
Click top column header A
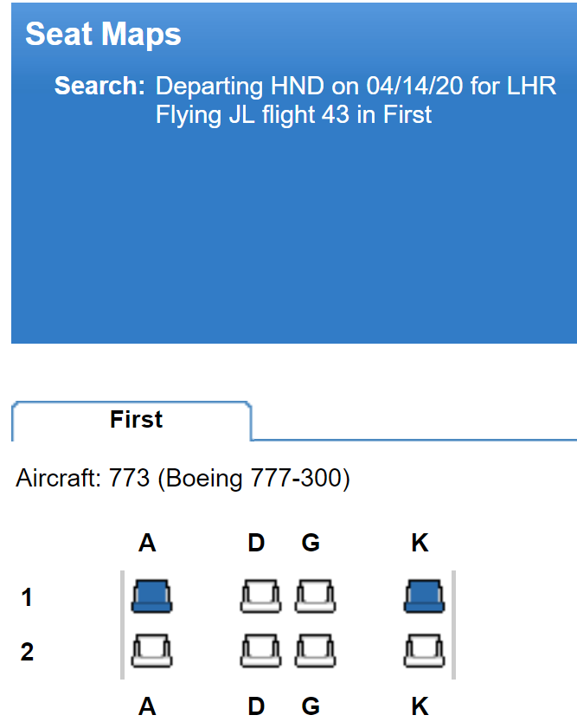point(147,543)
